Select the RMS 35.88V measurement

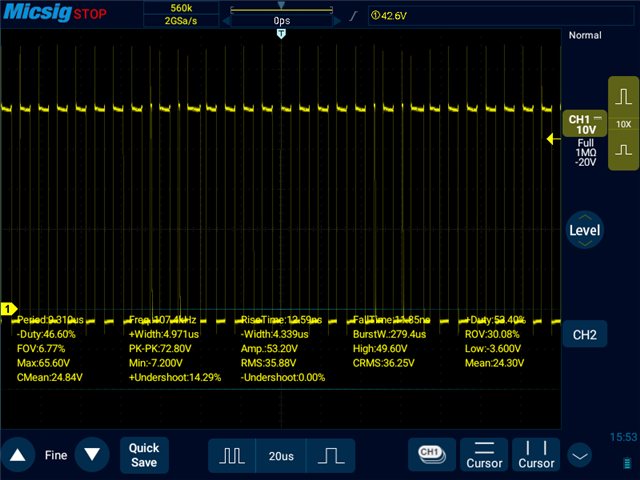click(x=268, y=363)
